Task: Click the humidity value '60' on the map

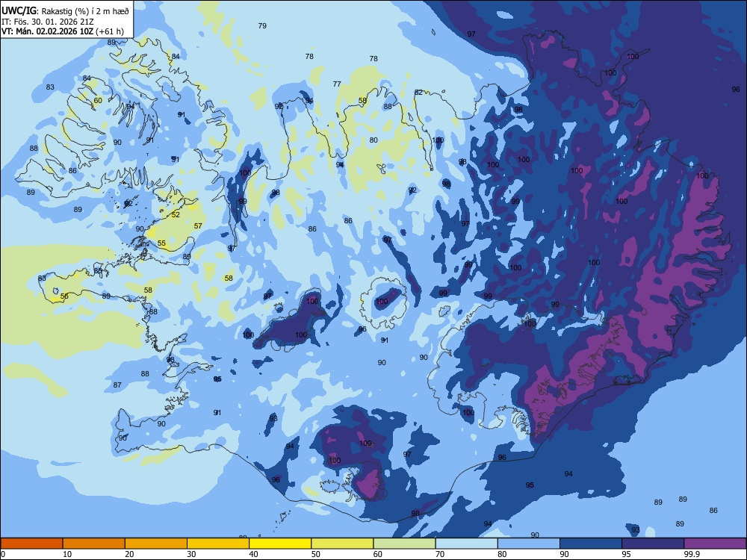Action: [98, 101]
